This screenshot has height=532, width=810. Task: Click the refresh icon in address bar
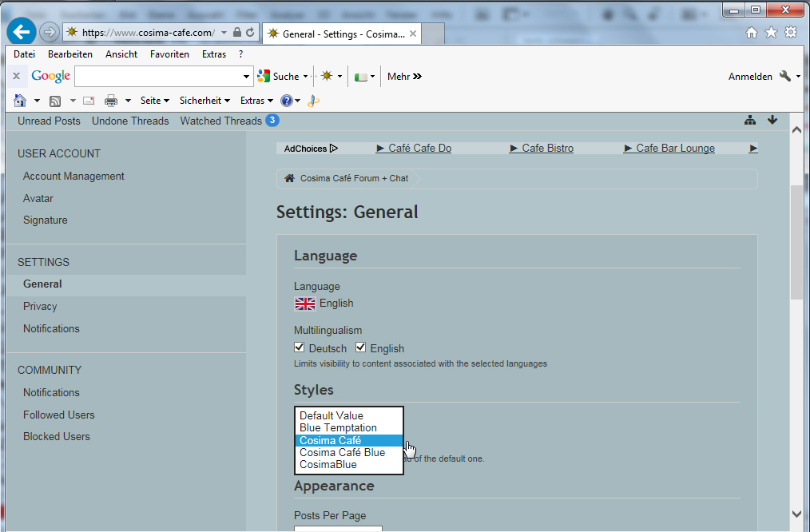[x=250, y=33]
